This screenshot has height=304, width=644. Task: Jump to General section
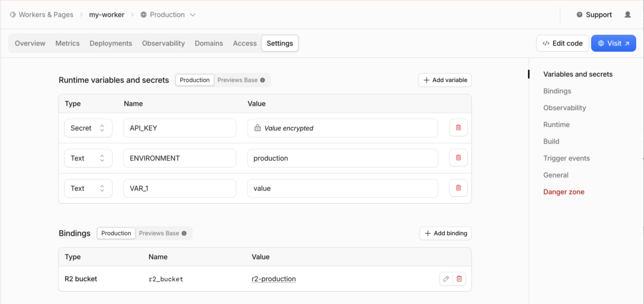tap(555, 175)
